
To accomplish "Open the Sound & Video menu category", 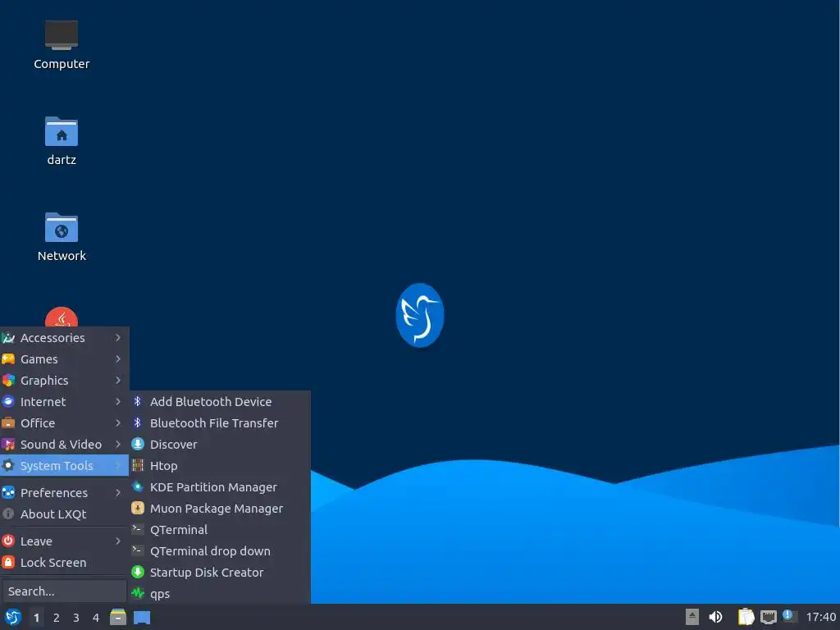I will tap(64, 444).
